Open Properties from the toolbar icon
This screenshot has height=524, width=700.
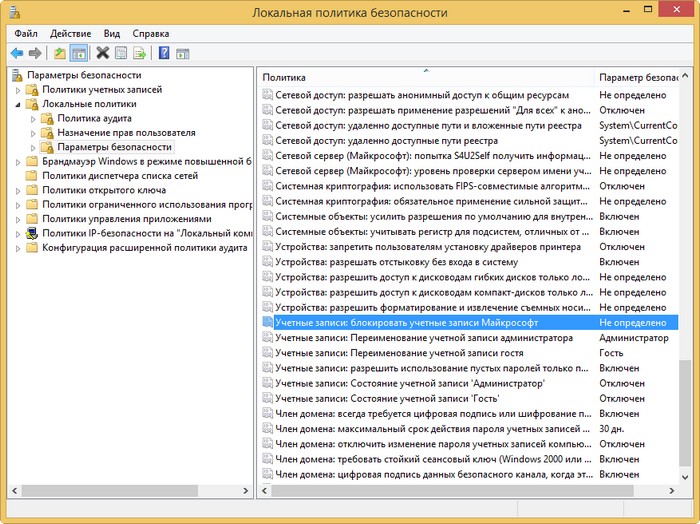click(121, 53)
